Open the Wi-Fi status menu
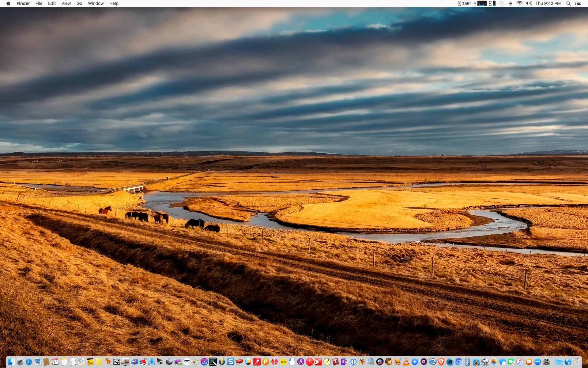 [519, 3]
